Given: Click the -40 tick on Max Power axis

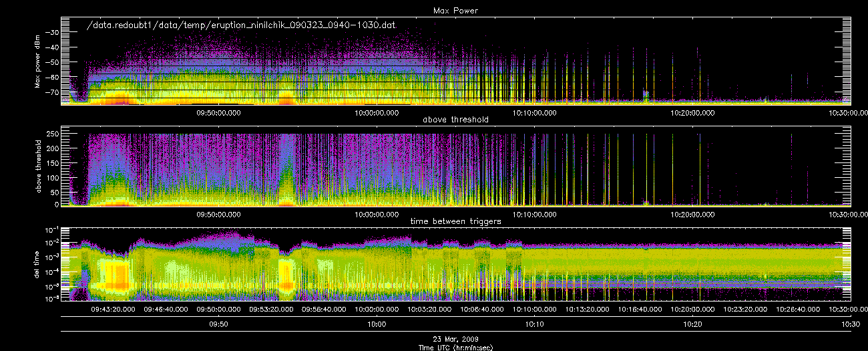Looking at the screenshot, I should coord(51,47).
